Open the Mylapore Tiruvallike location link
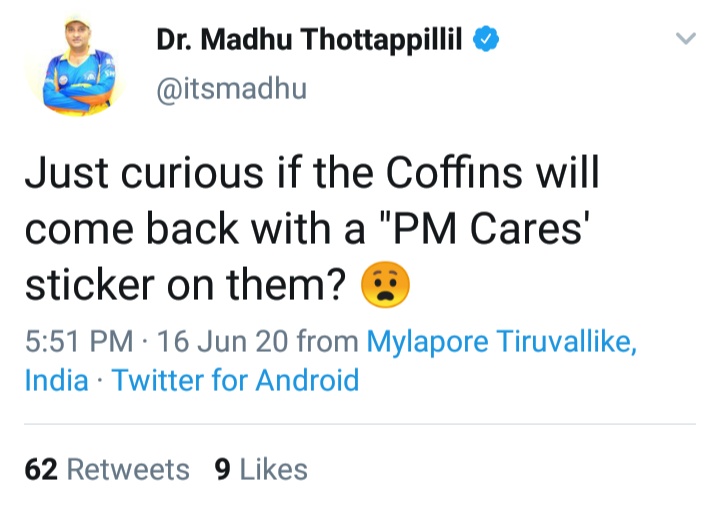This screenshot has height=511, width=720. coord(502,342)
